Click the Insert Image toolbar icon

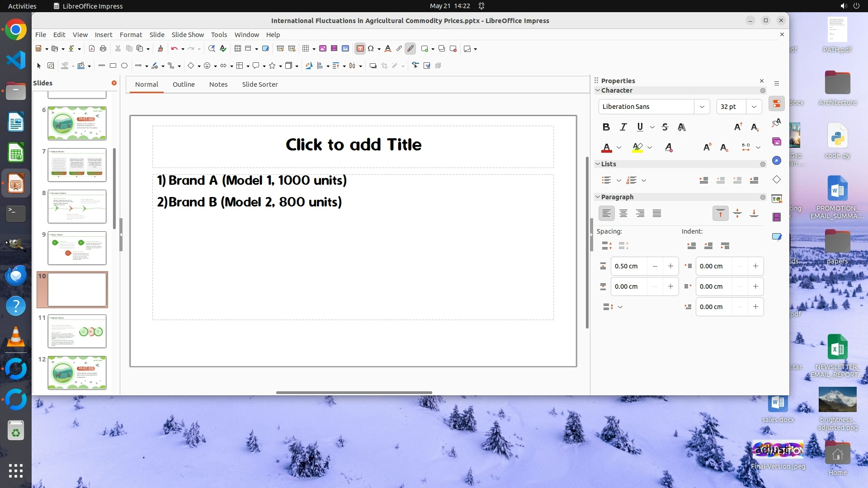point(323,49)
